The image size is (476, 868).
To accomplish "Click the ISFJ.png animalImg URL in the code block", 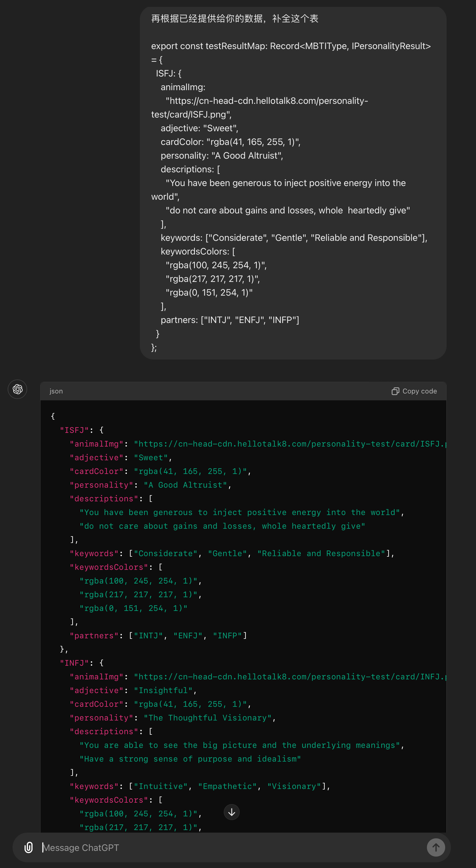I will [x=290, y=444].
